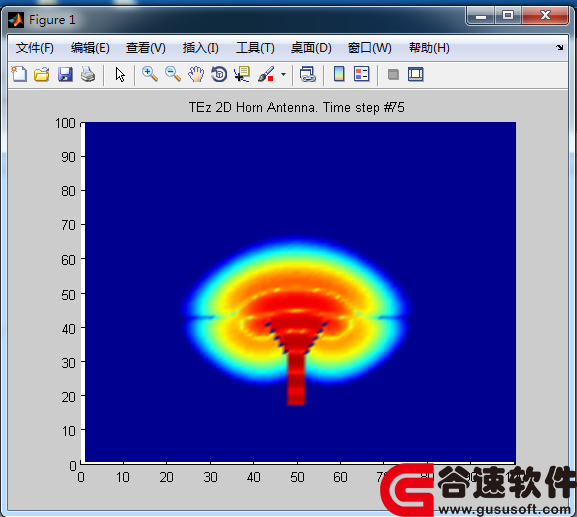Click the Show Plot Tools and Dock Figure icon
The image size is (577, 517).
click(x=416, y=74)
